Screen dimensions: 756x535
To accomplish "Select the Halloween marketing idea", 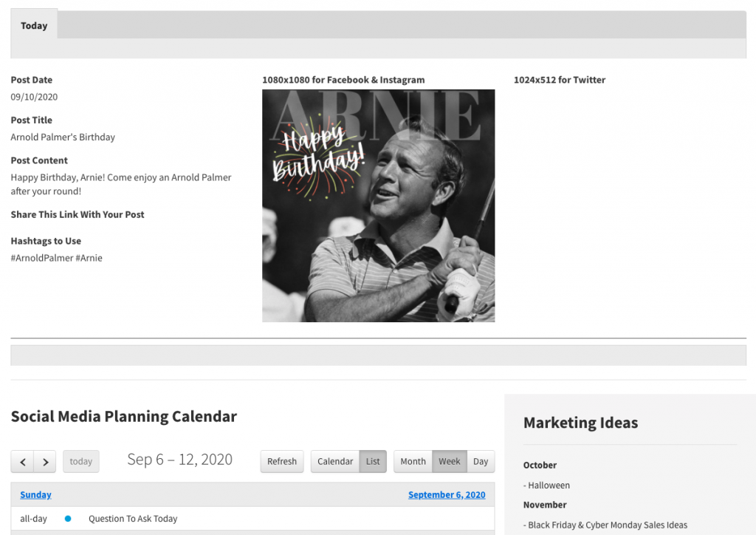I will tap(549, 485).
